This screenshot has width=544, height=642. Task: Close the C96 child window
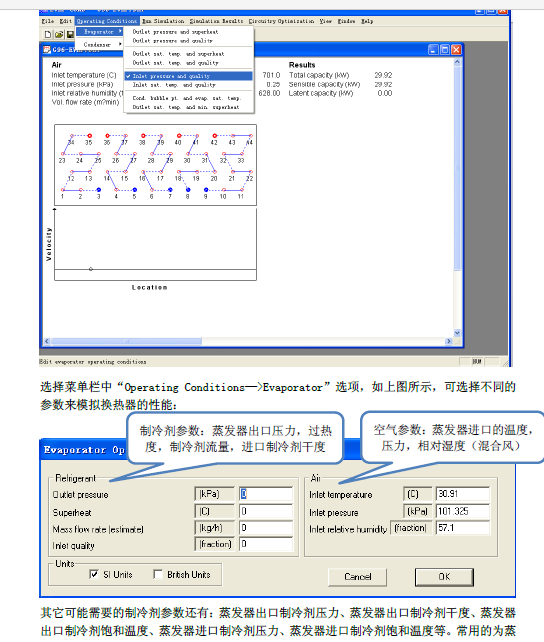(456, 50)
